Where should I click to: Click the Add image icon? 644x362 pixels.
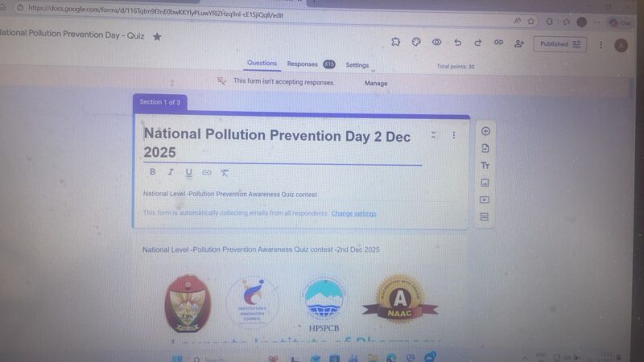pos(485,183)
